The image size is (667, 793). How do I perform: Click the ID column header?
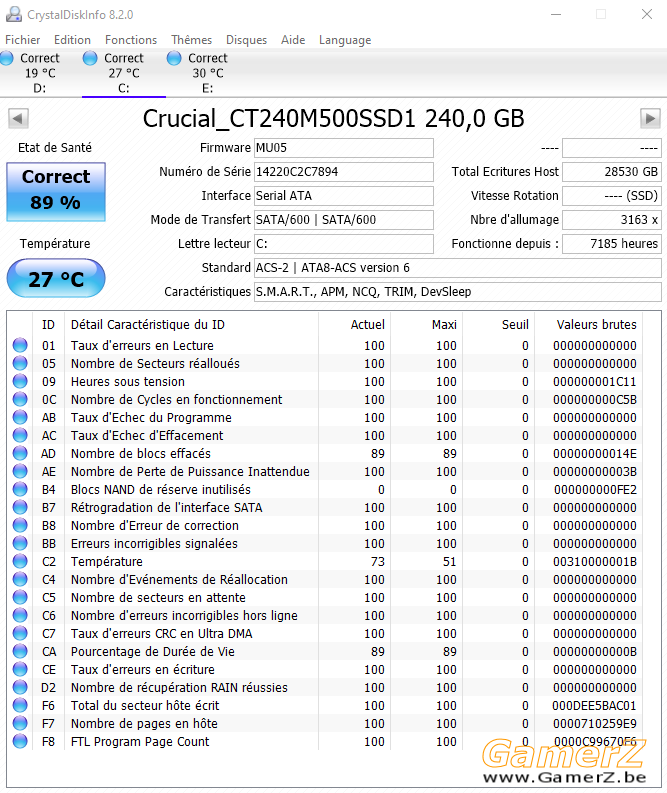click(48, 325)
